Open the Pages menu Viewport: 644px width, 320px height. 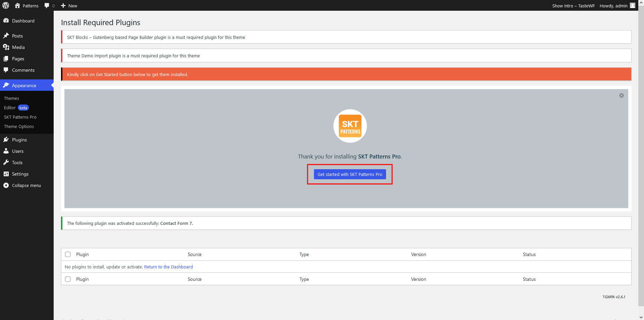(x=27, y=59)
